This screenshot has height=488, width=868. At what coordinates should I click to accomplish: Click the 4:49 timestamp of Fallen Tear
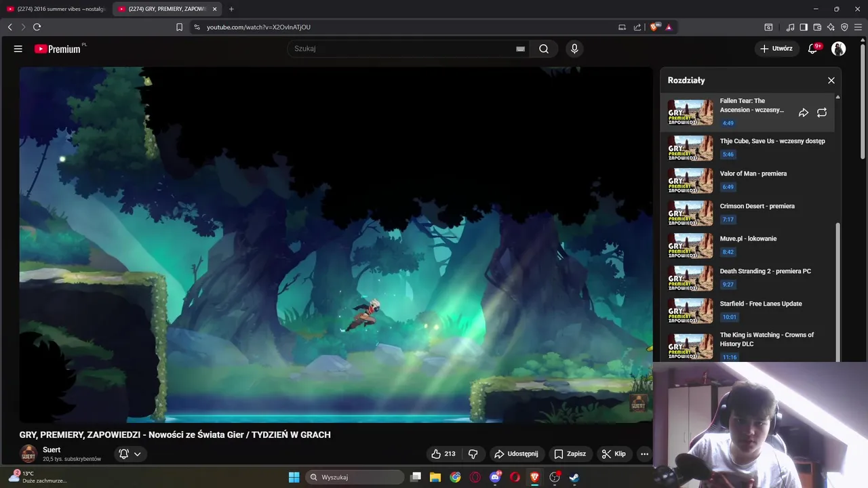pyautogui.click(x=728, y=123)
